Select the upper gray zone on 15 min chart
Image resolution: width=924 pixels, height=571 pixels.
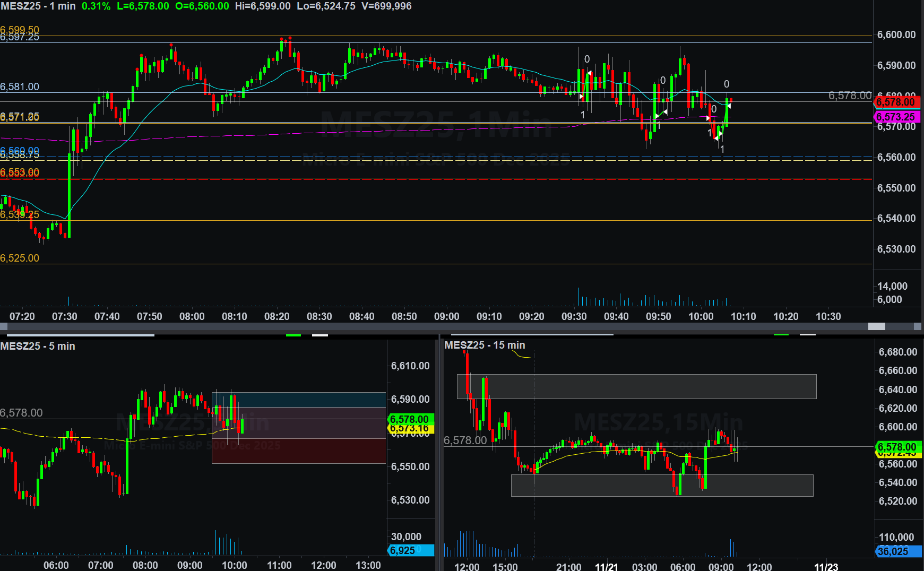636,386
